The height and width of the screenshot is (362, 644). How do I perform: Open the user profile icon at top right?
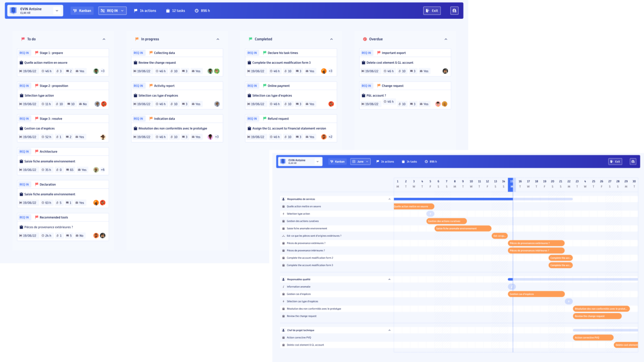point(454,10)
